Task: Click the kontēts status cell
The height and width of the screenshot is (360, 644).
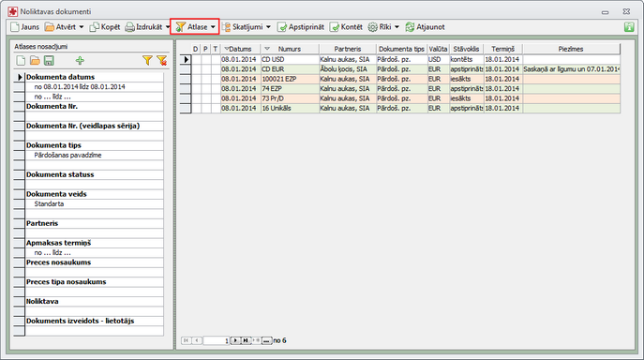Action: click(466, 59)
